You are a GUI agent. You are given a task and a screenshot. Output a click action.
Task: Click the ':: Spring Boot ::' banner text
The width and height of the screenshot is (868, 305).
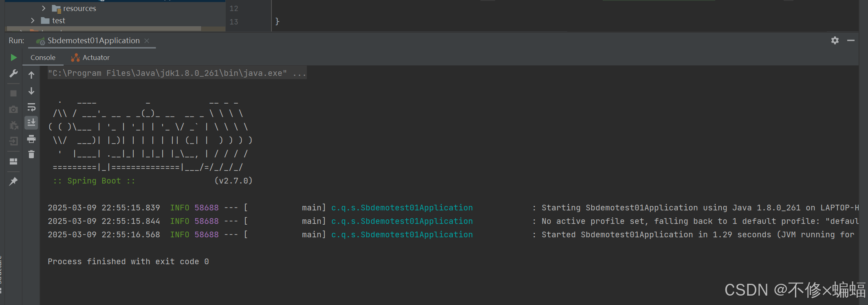click(94, 181)
